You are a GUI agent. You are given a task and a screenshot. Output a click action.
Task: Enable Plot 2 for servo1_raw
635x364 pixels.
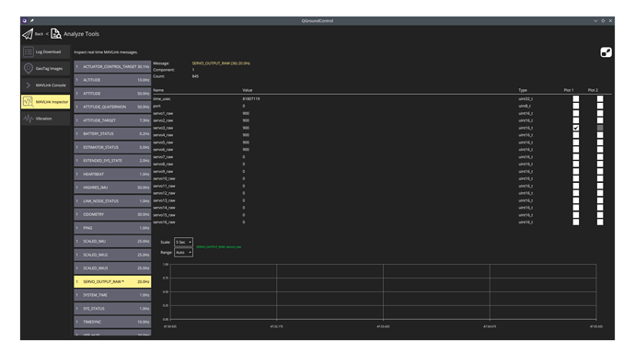point(600,113)
